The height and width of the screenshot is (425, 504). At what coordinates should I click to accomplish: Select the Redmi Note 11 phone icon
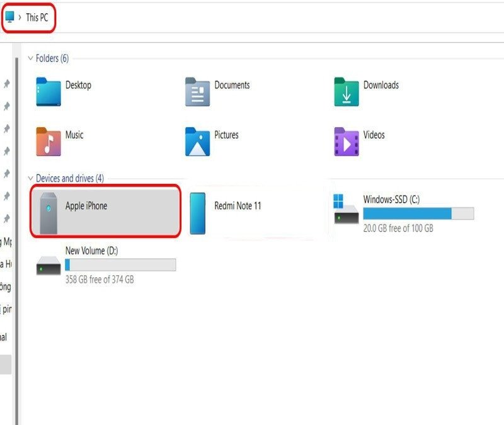click(197, 213)
